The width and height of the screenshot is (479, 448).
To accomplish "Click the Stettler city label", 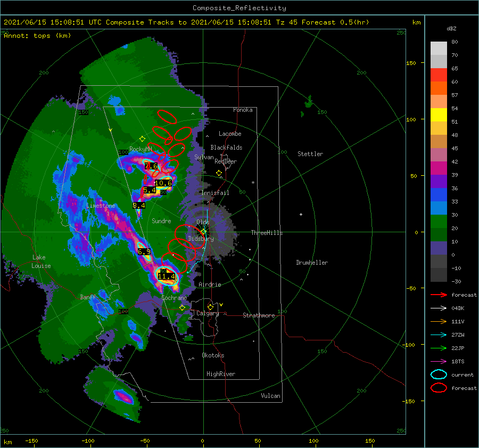I will pyautogui.click(x=310, y=154).
